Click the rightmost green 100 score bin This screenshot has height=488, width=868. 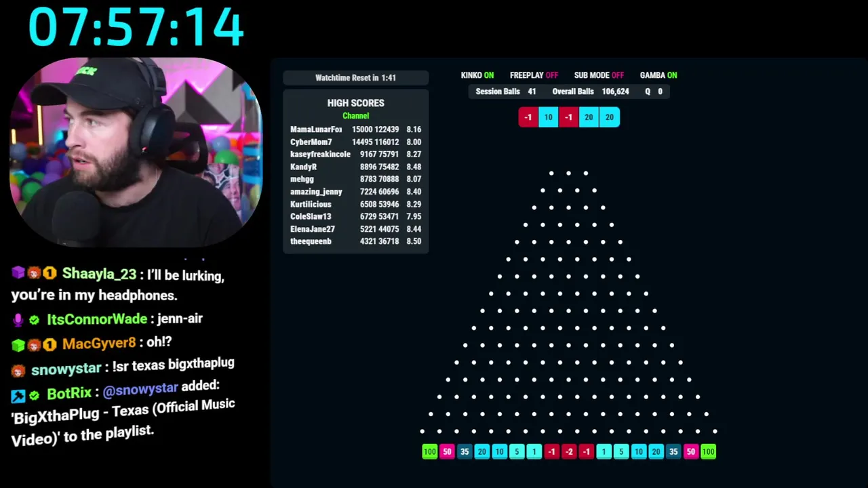click(x=708, y=451)
